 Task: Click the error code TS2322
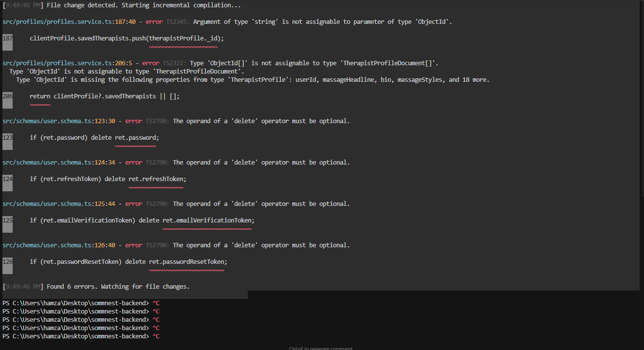(174, 63)
